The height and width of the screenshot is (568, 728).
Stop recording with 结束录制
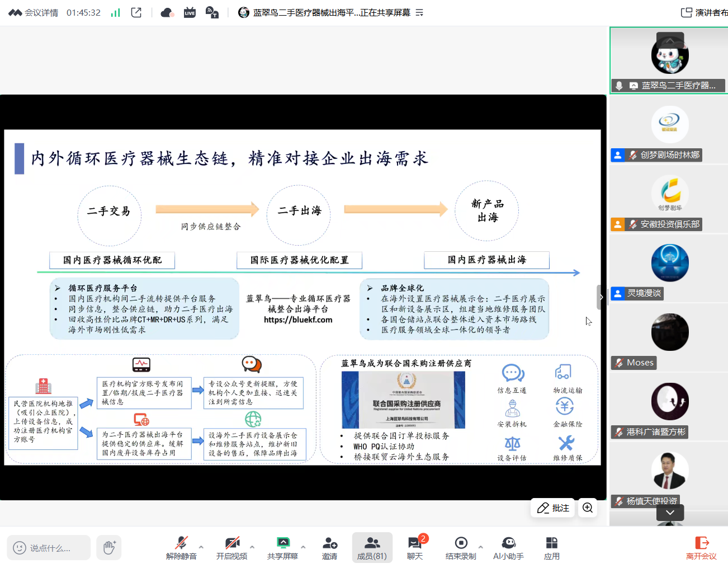coord(461,548)
